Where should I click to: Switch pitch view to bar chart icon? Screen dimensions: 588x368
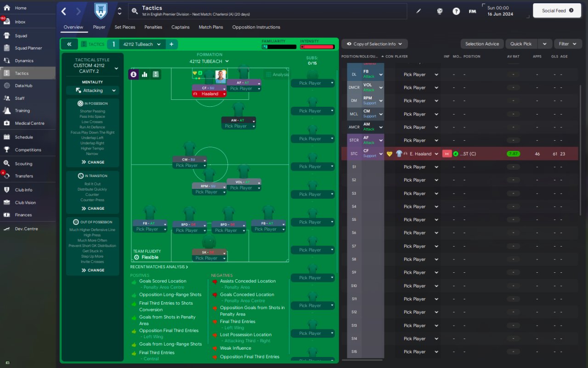145,74
